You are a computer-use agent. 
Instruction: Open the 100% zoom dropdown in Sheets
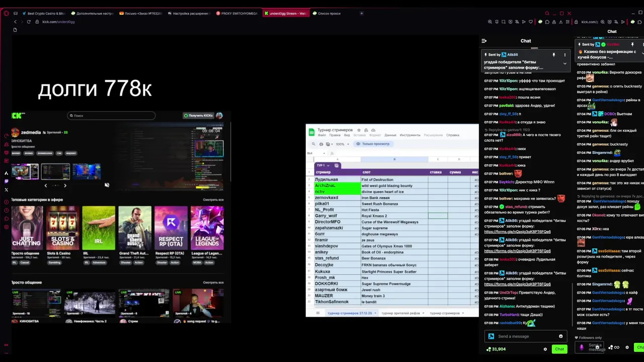pyautogui.click(x=342, y=144)
